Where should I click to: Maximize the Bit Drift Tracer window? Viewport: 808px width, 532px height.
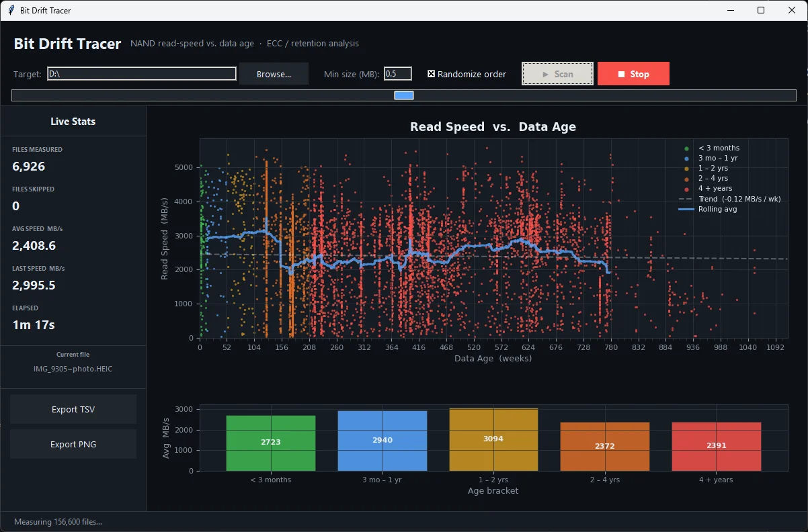(761, 10)
